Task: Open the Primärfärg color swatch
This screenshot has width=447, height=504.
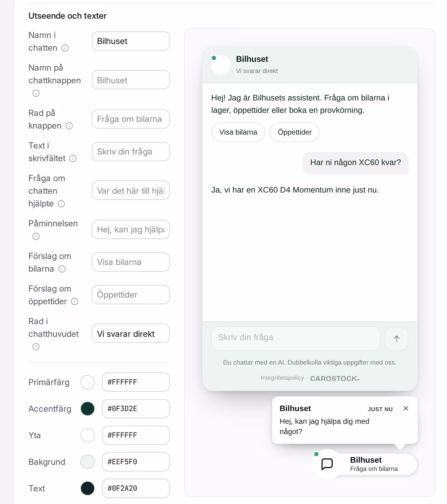Action: coord(87,382)
